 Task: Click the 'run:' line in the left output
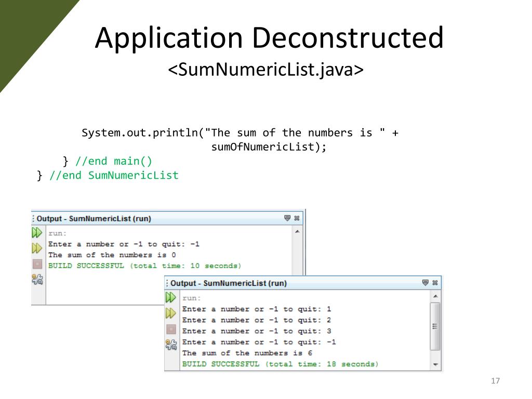(x=57, y=233)
